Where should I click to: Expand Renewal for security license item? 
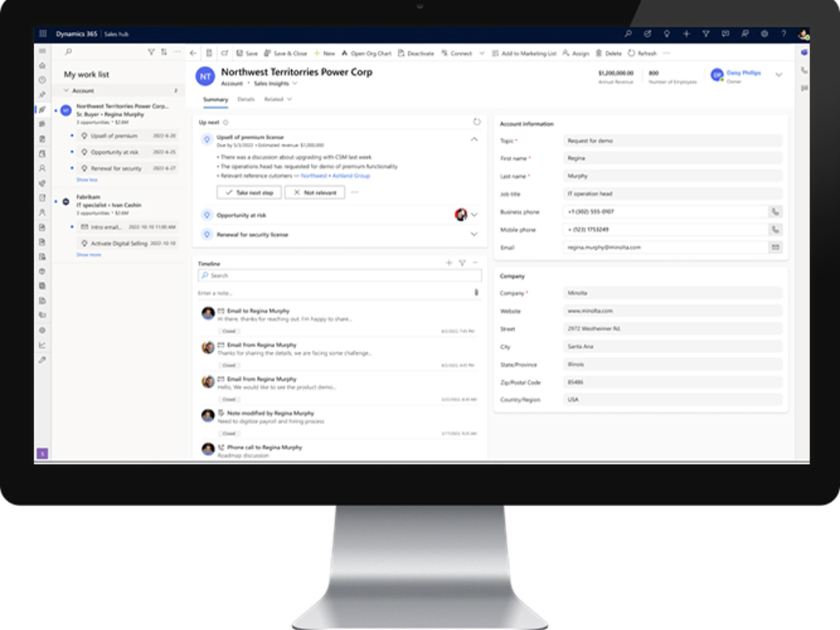click(475, 234)
